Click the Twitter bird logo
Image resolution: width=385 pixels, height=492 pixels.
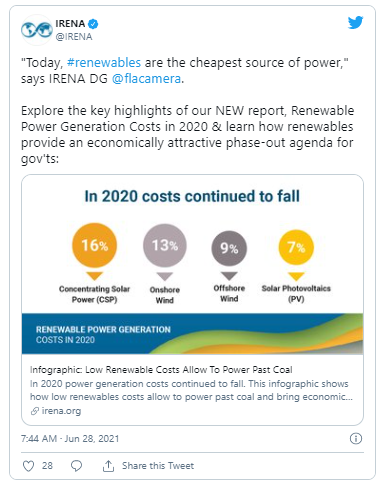[x=355, y=23]
